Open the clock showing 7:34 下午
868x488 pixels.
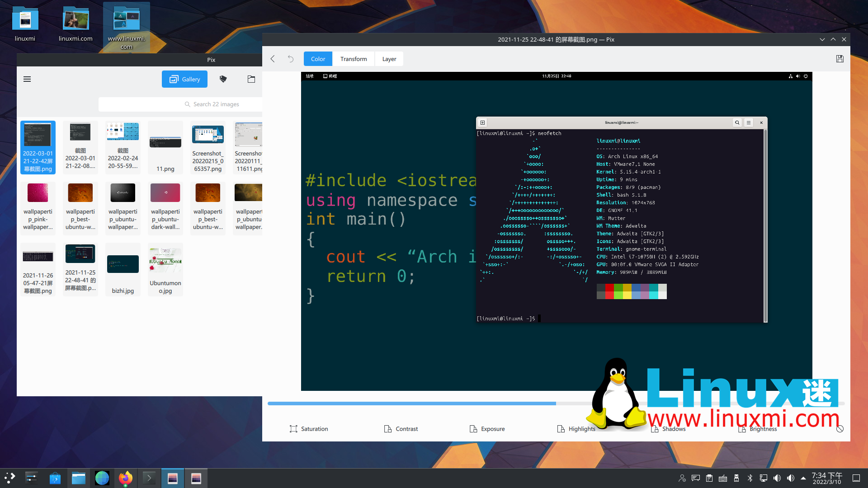tap(827, 478)
